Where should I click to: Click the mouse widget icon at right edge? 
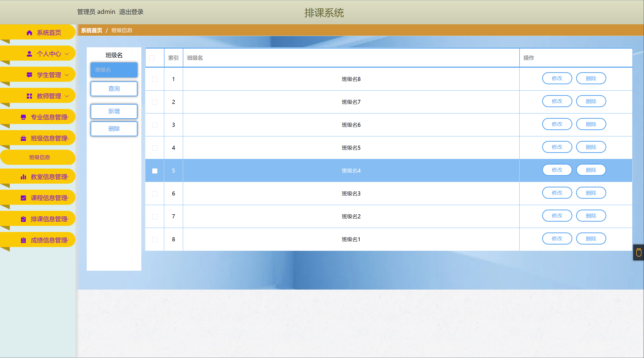tap(639, 252)
